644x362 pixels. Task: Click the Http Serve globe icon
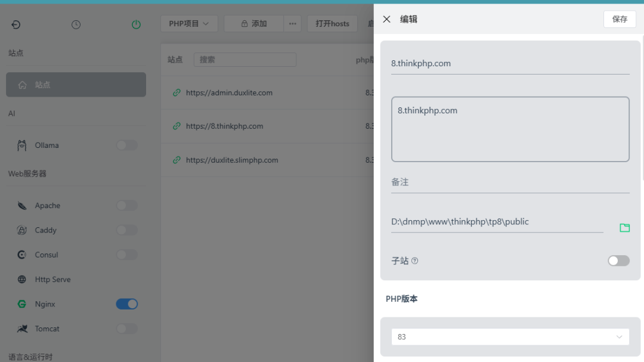click(x=22, y=280)
